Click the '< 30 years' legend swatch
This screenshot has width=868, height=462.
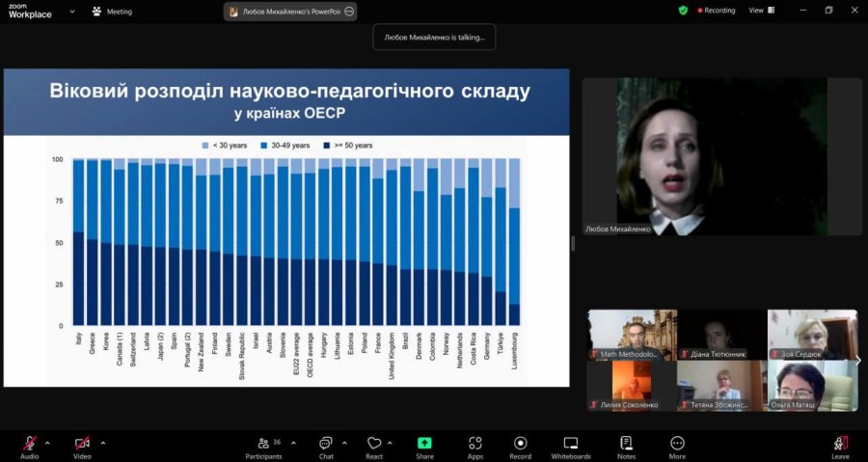click(x=205, y=146)
